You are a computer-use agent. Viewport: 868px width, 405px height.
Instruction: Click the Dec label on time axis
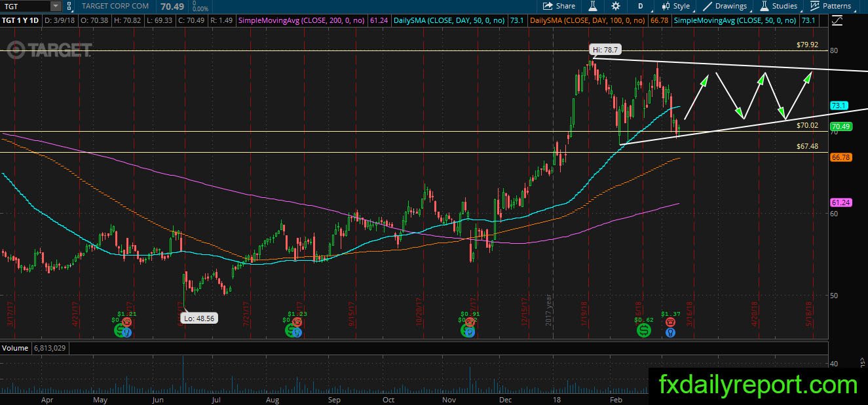[x=505, y=398]
